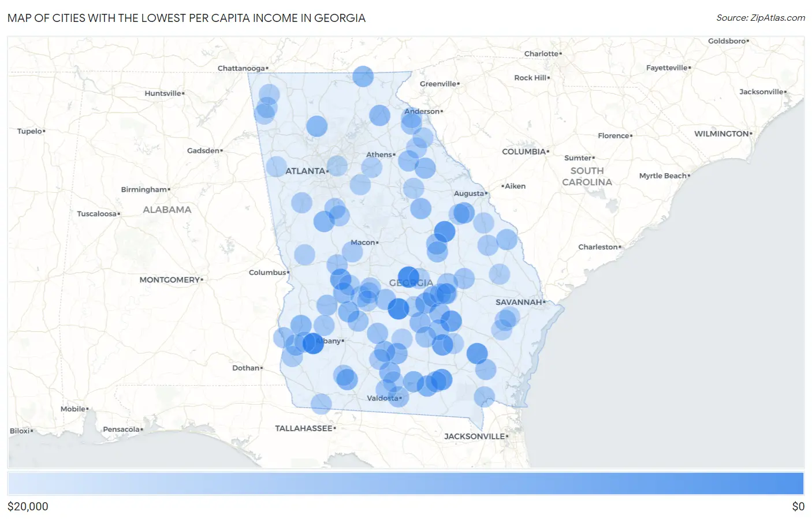The height and width of the screenshot is (519, 812).
Task: Select the Myrtle Beach label
Action: (x=663, y=176)
